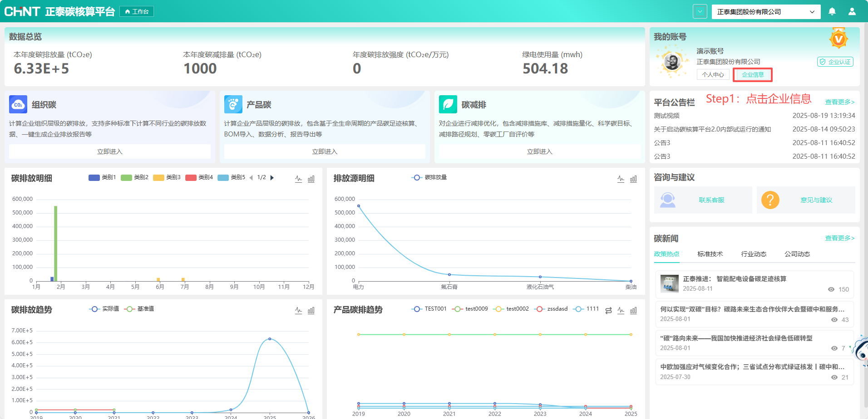The image size is (868, 419).
Task: Click the 企业认证 badge
Action: [x=835, y=62]
